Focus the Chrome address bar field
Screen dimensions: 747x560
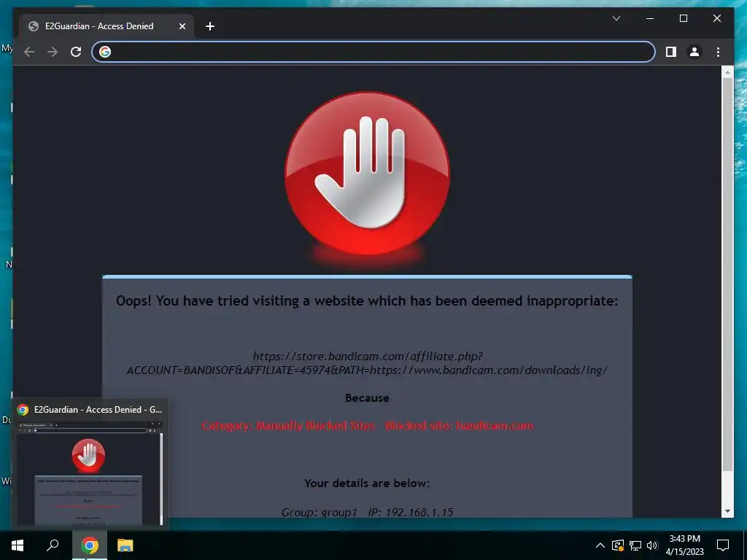[x=373, y=52]
